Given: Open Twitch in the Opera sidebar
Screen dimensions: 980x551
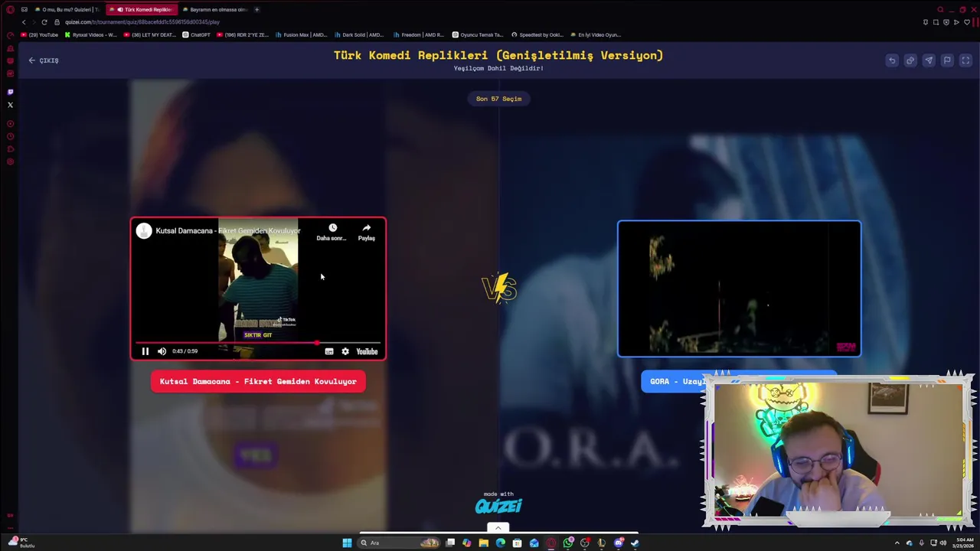Looking at the screenshot, I should point(10,92).
